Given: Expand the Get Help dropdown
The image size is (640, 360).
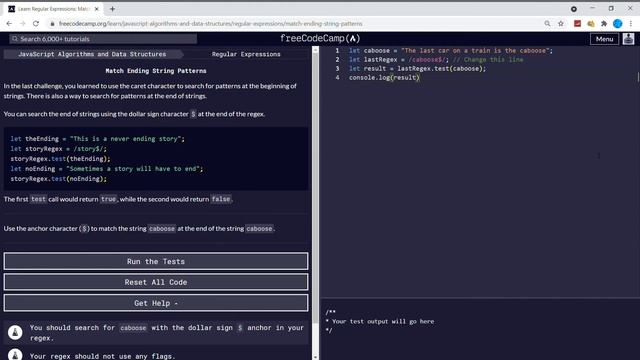Looking at the screenshot, I should click(156, 303).
